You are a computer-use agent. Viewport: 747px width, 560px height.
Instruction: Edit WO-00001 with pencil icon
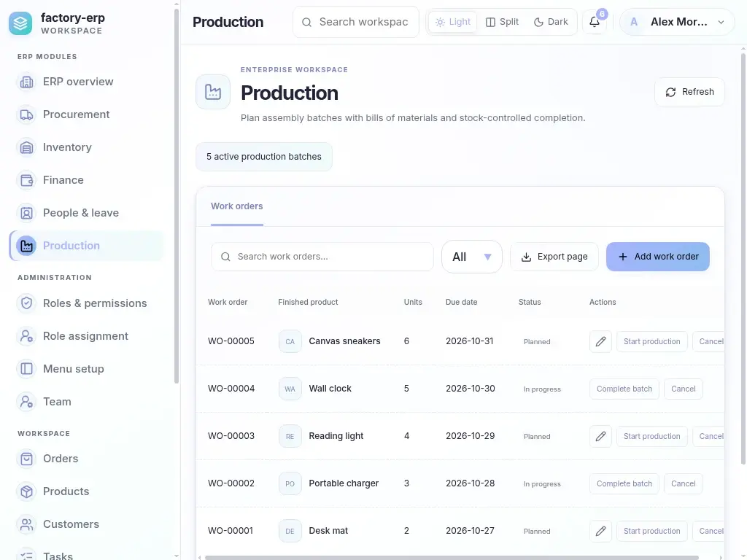[x=601, y=531]
